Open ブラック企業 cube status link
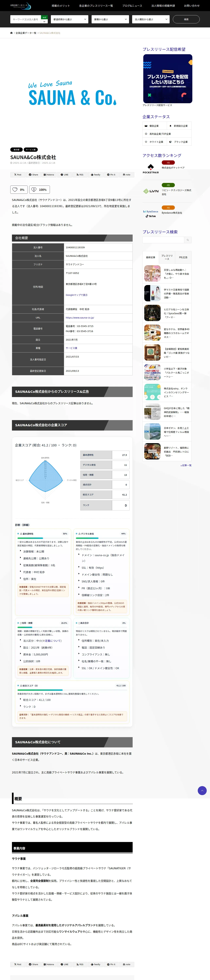Image resolution: width=210 pixels, height=980 pixels. [x=179, y=142]
